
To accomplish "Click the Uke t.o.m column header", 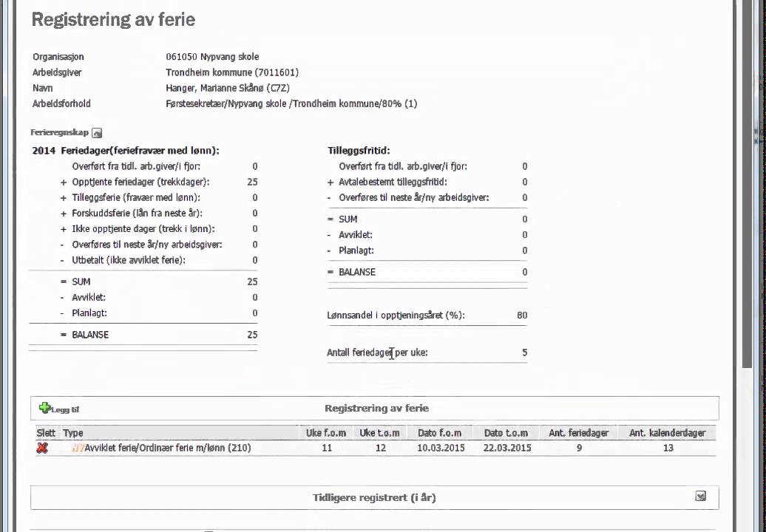I will 382,433.
